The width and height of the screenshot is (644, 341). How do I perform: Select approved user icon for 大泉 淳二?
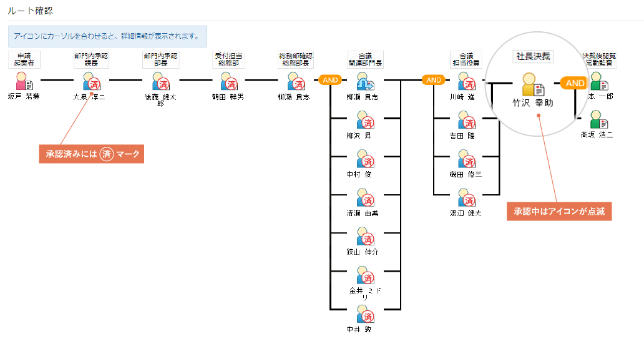click(92, 81)
